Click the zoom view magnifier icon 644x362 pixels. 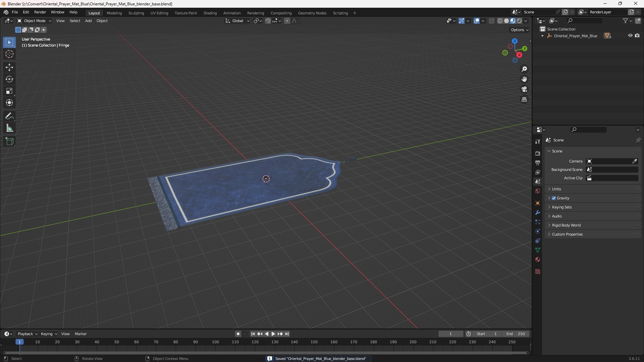[x=524, y=69]
